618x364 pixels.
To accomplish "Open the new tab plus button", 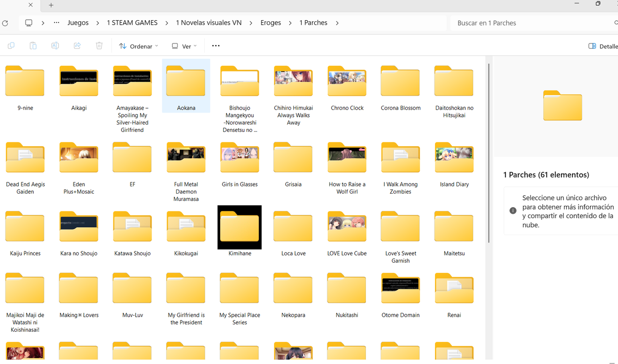I will [51, 5].
